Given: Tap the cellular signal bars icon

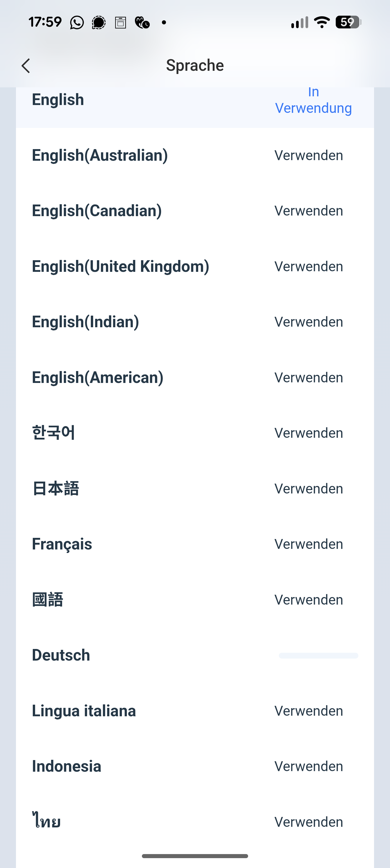Looking at the screenshot, I should [x=299, y=22].
